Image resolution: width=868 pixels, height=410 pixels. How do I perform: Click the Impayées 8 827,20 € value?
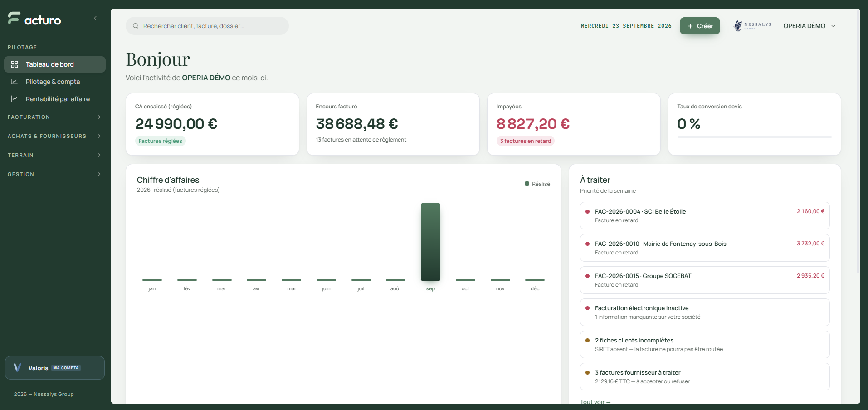[533, 123]
